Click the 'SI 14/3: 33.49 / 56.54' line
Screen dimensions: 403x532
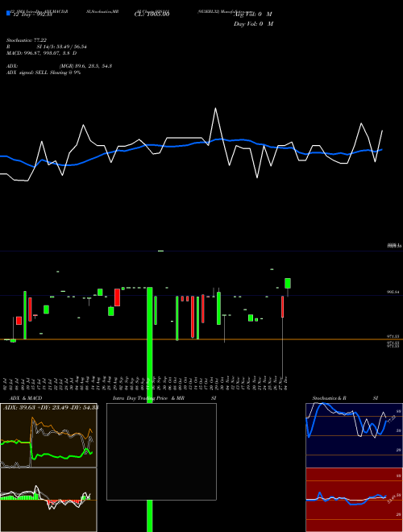[x=61, y=47]
